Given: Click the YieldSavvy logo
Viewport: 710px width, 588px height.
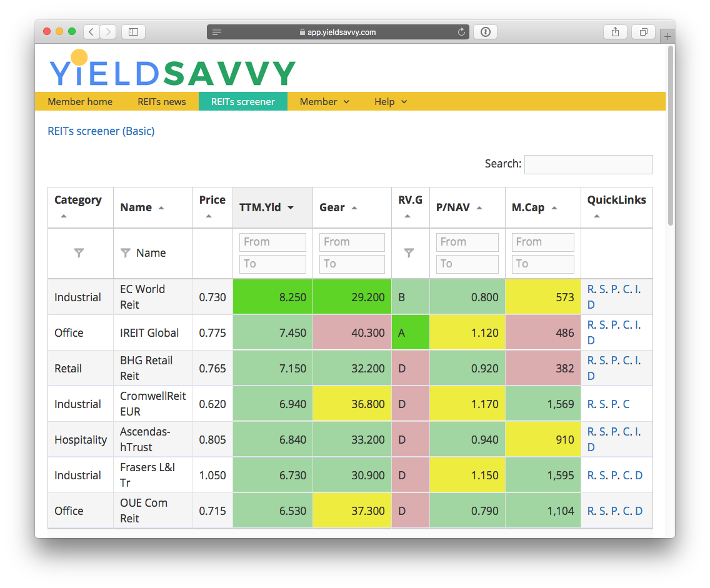Looking at the screenshot, I should point(172,70).
